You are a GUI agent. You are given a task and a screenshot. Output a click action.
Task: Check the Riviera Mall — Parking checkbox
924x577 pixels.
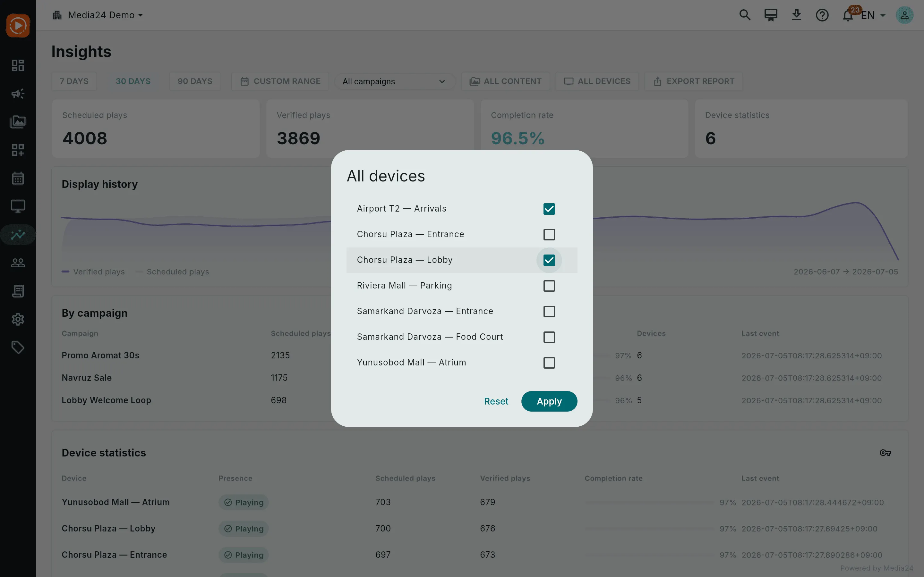pos(549,286)
